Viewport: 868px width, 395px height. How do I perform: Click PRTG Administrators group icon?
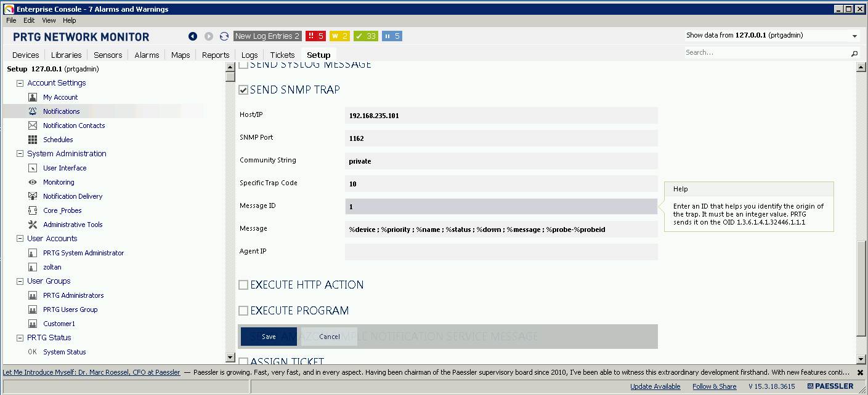(33, 295)
